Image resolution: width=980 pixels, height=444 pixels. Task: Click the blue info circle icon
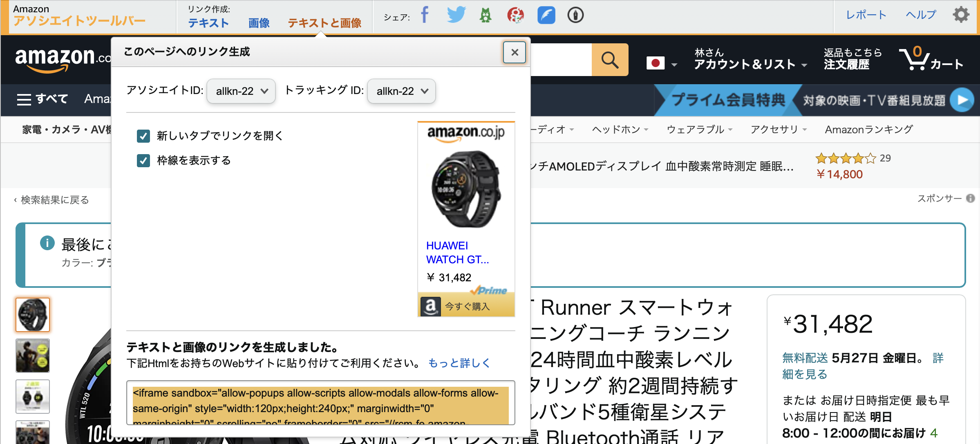47,243
